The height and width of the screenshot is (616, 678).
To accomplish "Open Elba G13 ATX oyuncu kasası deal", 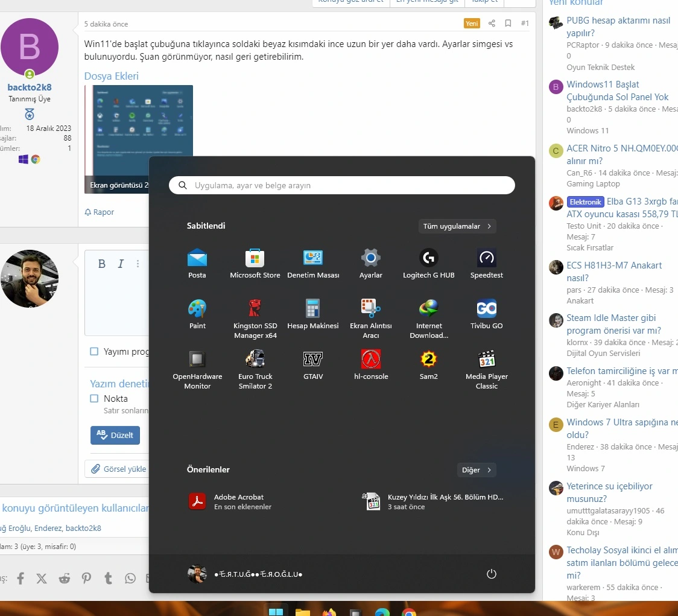I will [x=622, y=208].
